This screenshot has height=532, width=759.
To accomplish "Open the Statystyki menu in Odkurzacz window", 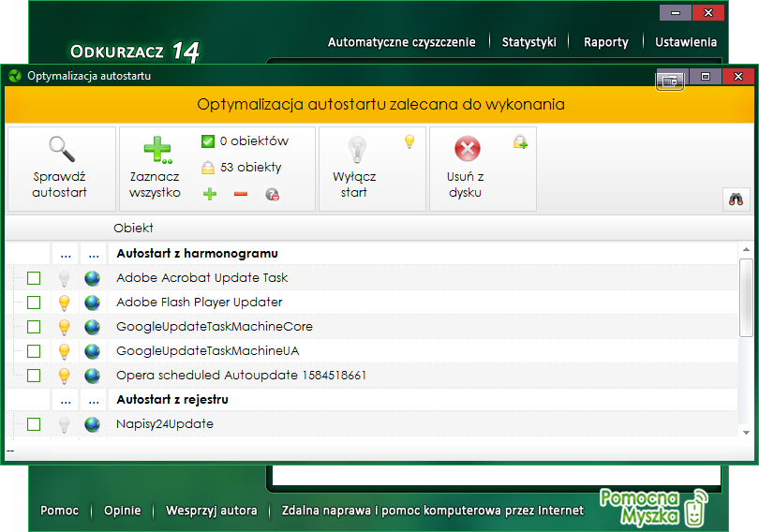I will 529,42.
